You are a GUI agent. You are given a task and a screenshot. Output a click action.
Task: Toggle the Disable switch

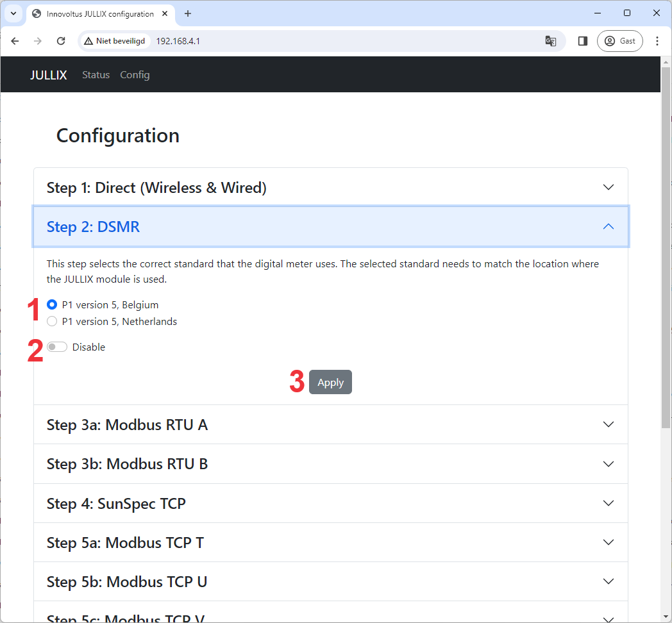point(57,347)
